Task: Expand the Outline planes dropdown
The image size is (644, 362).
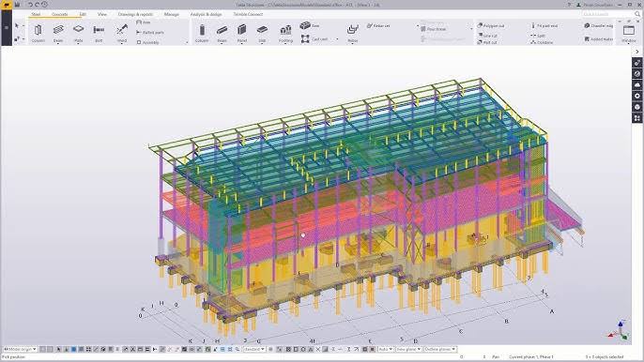Action: tap(440, 349)
